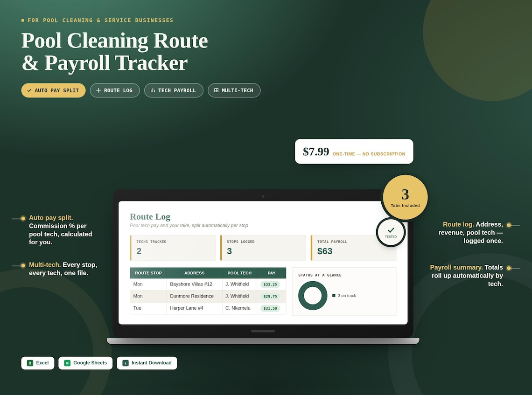Click the $29.75 pay value
532x395 pixels.
tap(270, 296)
